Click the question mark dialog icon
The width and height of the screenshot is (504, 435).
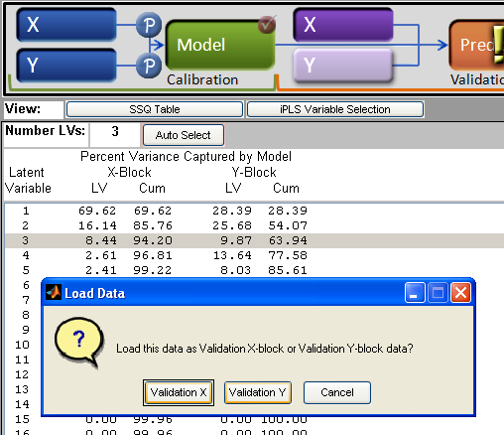point(79,343)
